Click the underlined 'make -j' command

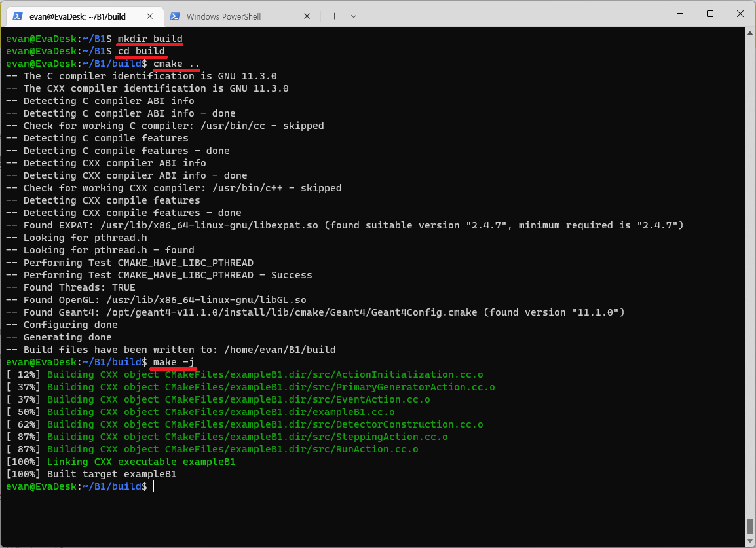[173, 362]
